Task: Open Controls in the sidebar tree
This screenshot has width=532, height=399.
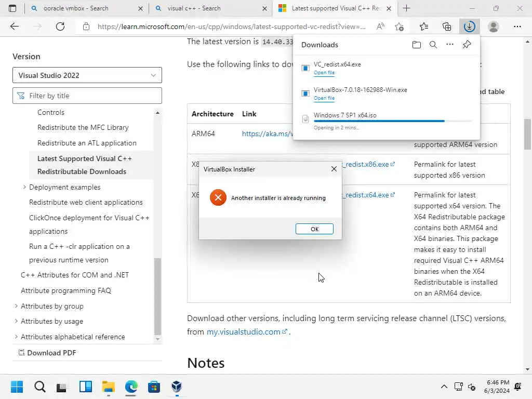Action: click(51, 112)
